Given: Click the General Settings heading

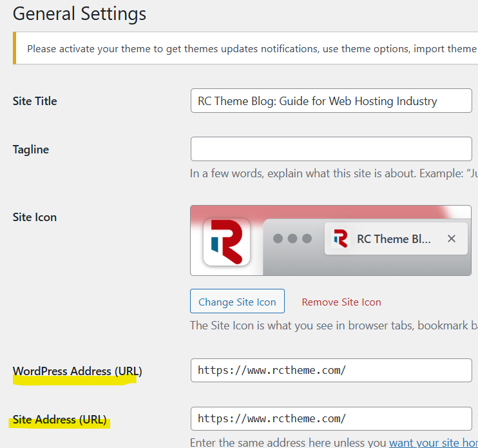Looking at the screenshot, I should click(80, 14).
